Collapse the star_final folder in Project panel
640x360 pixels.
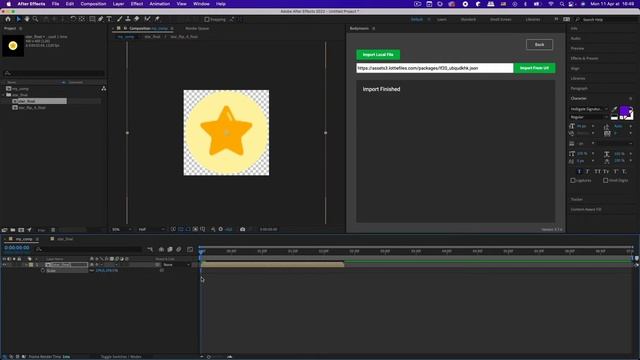[4, 95]
